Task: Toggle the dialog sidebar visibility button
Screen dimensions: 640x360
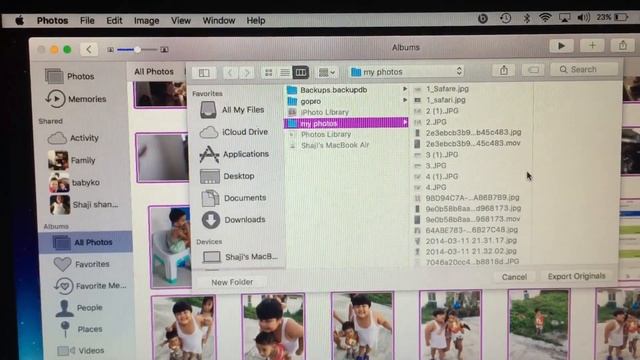Action: pyautogui.click(x=204, y=73)
